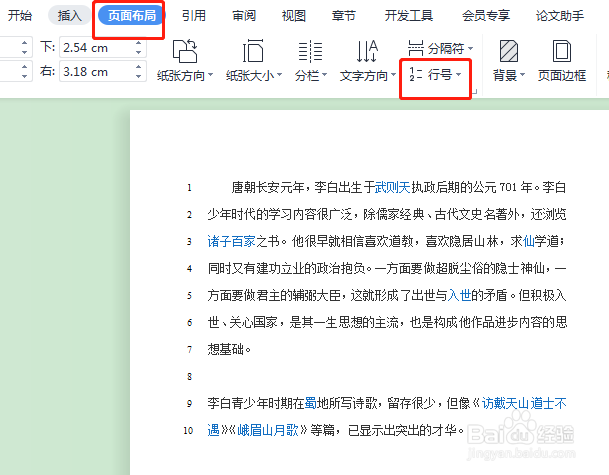Image resolution: width=609 pixels, height=475 pixels.
Task: Decrease the bottom margin 2.54 cm value
Action: click(139, 52)
